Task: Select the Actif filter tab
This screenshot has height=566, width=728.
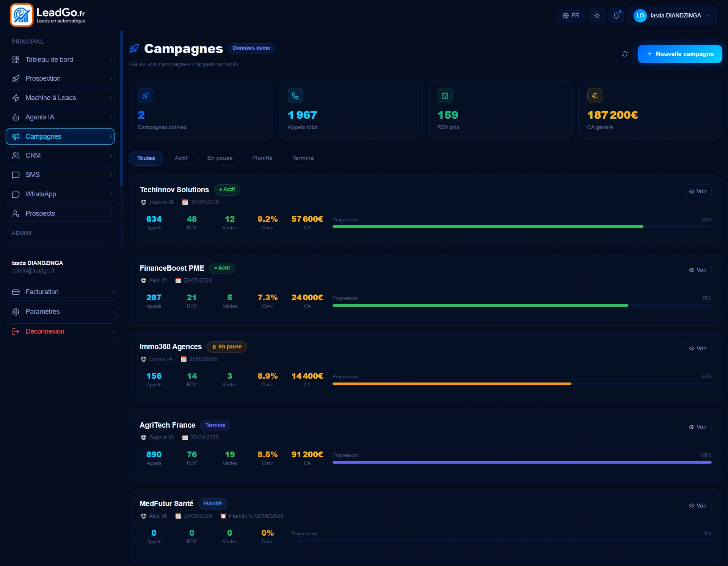Action: [181, 158]
